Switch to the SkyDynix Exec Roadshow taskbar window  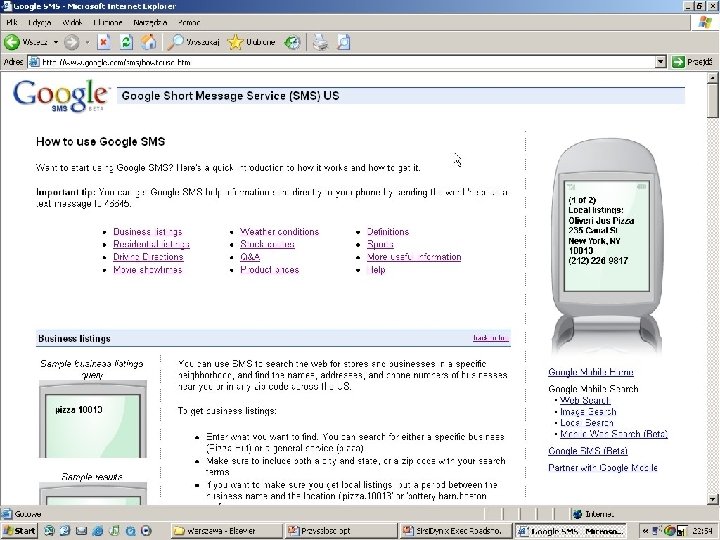[455, 531]
